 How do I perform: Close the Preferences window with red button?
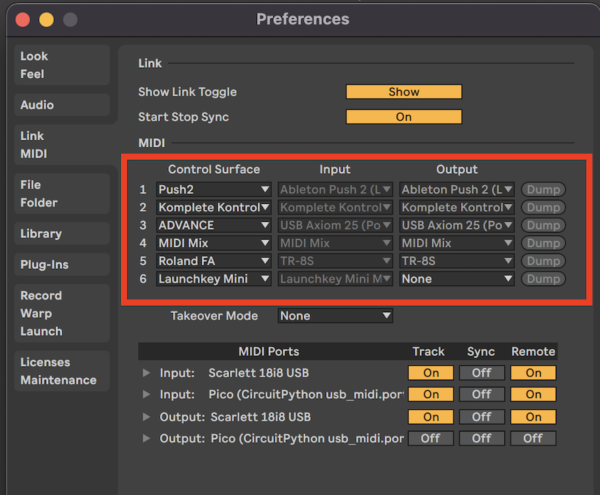(23, 20)
